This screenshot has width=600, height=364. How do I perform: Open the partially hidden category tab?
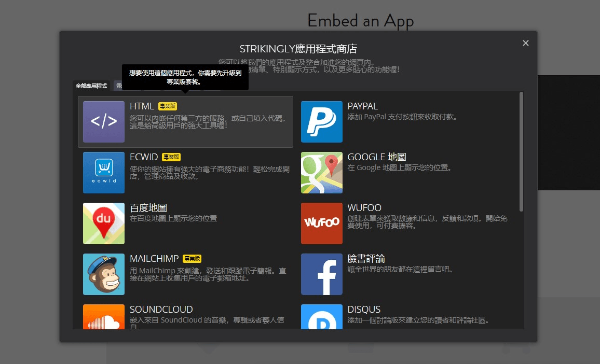[120, 86]
